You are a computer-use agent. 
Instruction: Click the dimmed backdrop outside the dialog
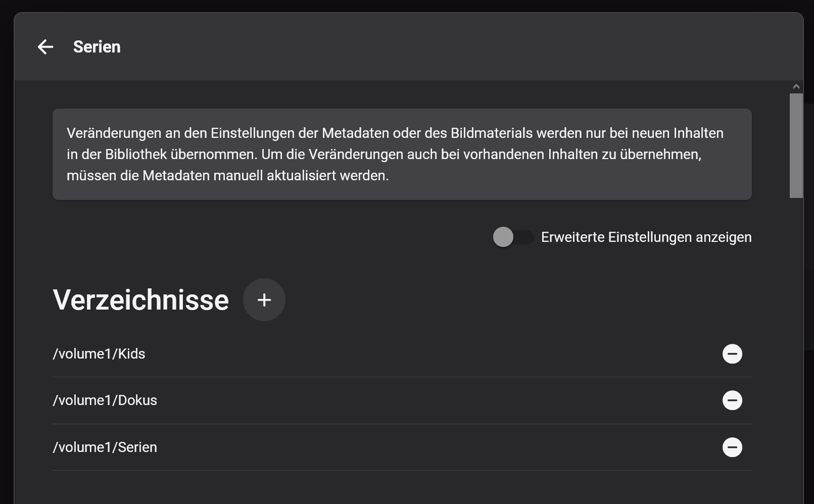point(7,253)
